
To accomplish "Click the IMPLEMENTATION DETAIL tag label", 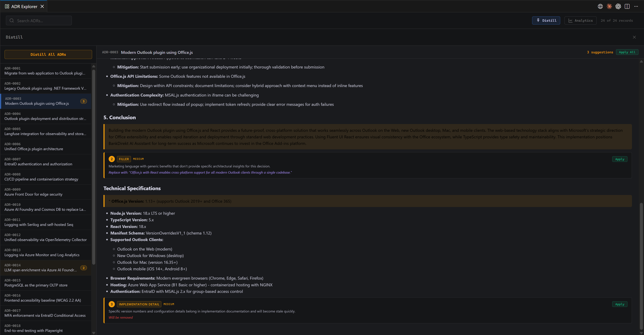I will [x=139, y=304].
